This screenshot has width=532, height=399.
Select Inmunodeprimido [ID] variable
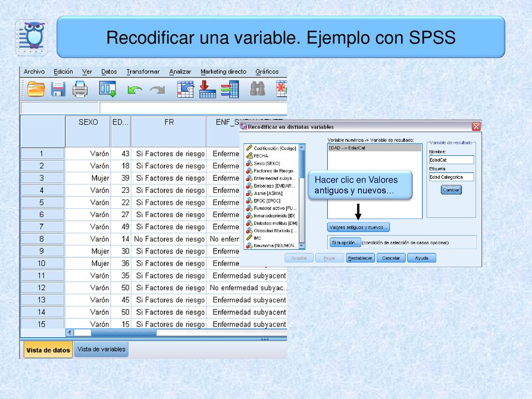pos(270,216)
